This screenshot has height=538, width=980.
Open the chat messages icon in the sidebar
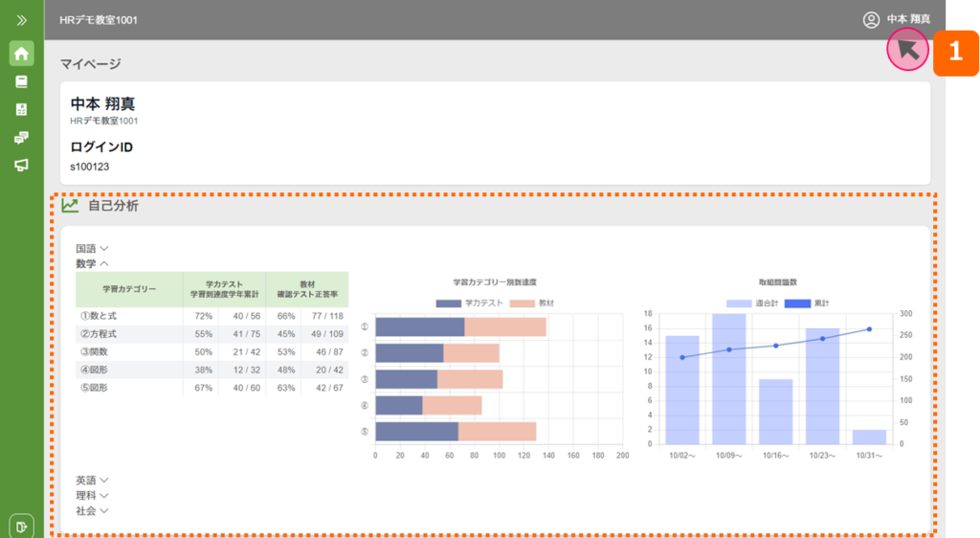coord(21,137)
